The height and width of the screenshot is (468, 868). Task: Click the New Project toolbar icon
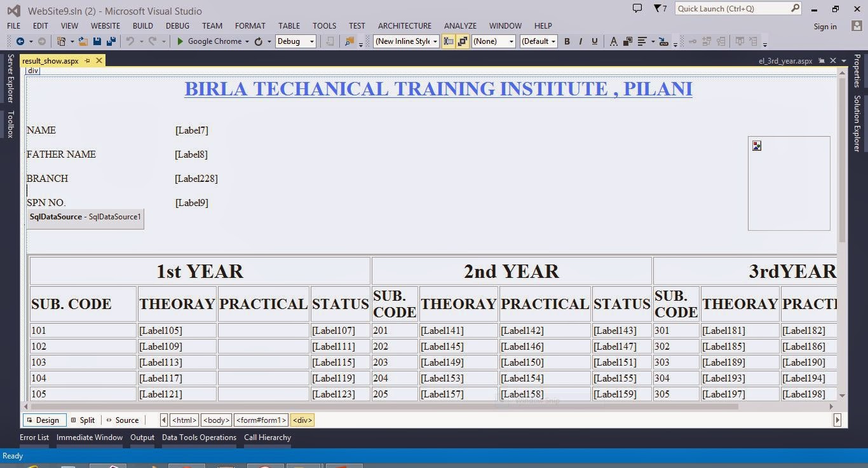coord(62,41)
